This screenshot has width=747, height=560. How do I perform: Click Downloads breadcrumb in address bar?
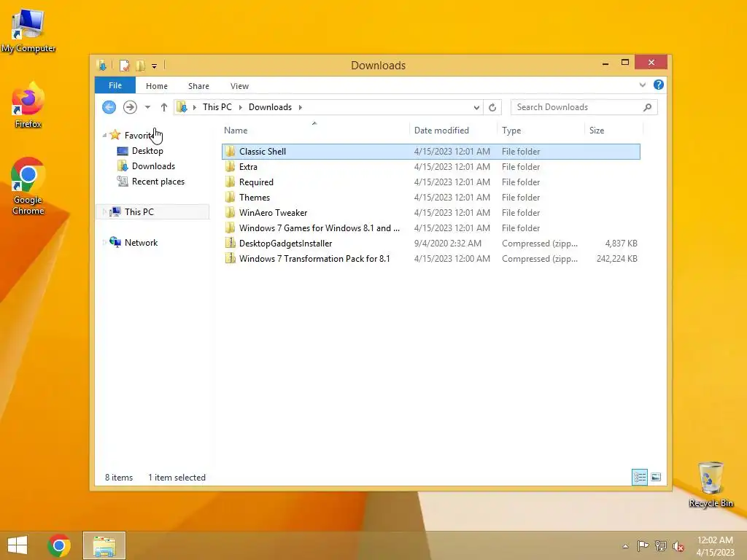[270, 107]
